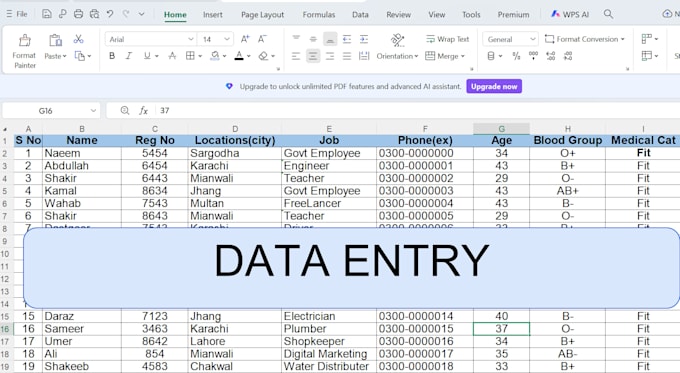Increase the decimal places

pos(550,56)
